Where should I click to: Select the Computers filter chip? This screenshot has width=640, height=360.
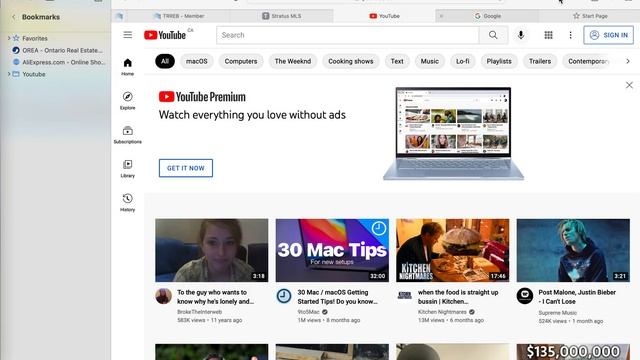[x=241, y=61]
